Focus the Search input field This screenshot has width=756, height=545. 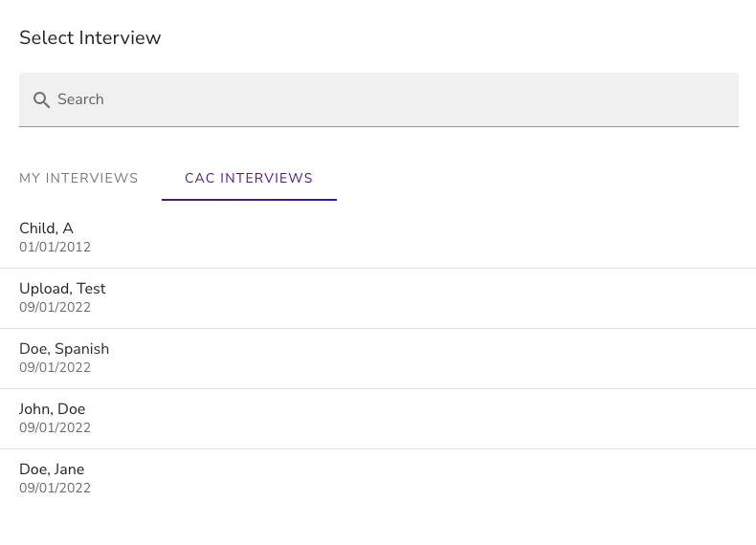pos(379,99)
